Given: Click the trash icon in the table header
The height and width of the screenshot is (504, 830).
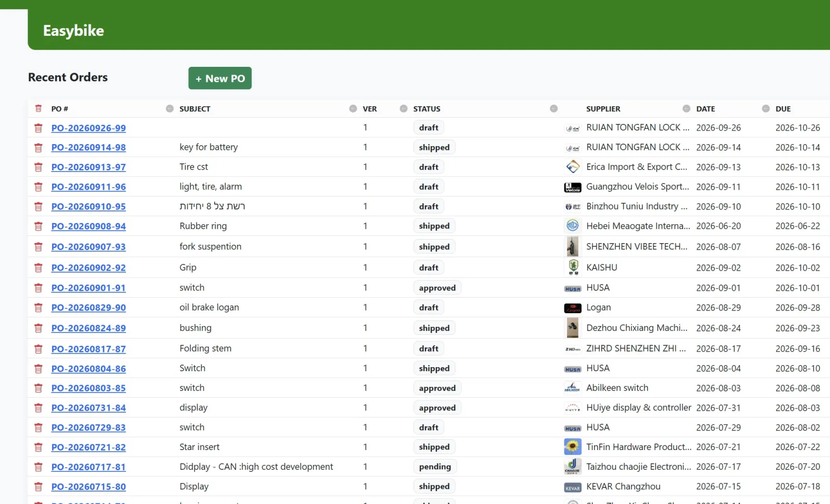Looking at the screenshot, I should [38, 108].
